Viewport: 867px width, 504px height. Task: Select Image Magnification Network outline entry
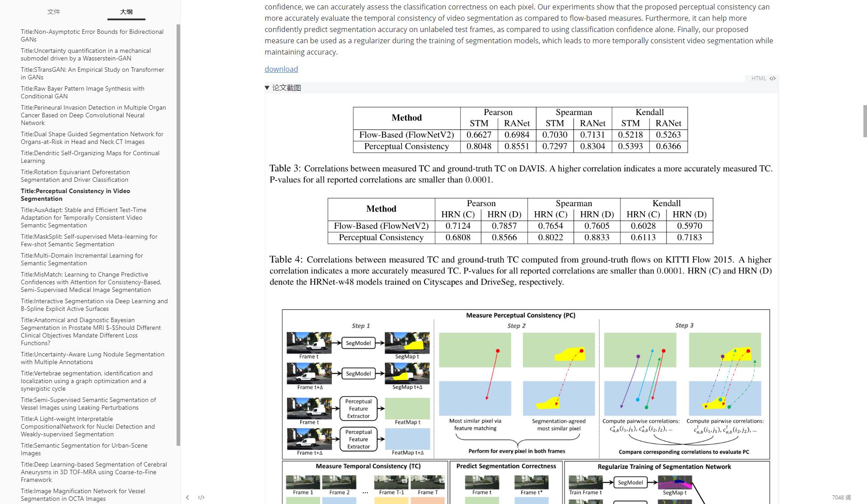click(83, 495)
